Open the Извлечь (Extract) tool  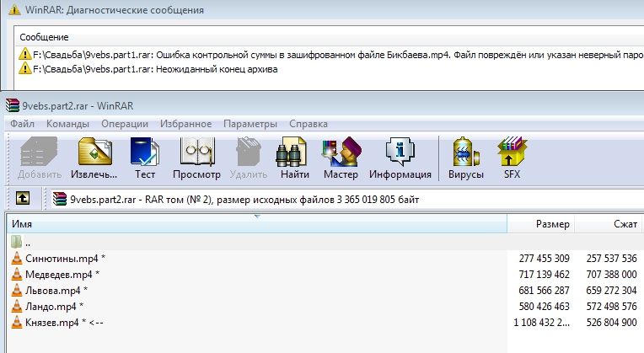(x=94, y=152)
